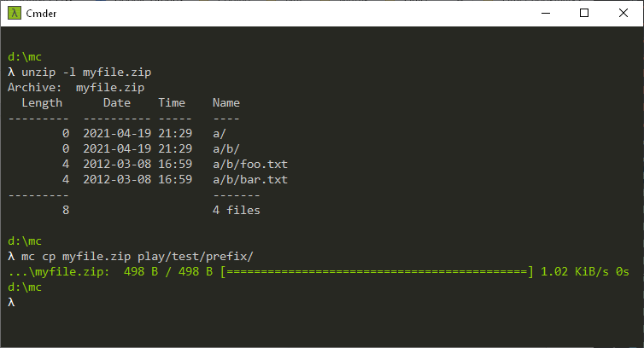Screen dimensions: 644x348
Task: Click the "4 files" summary text
Action: pyautogui.click(x=237, y=210)
